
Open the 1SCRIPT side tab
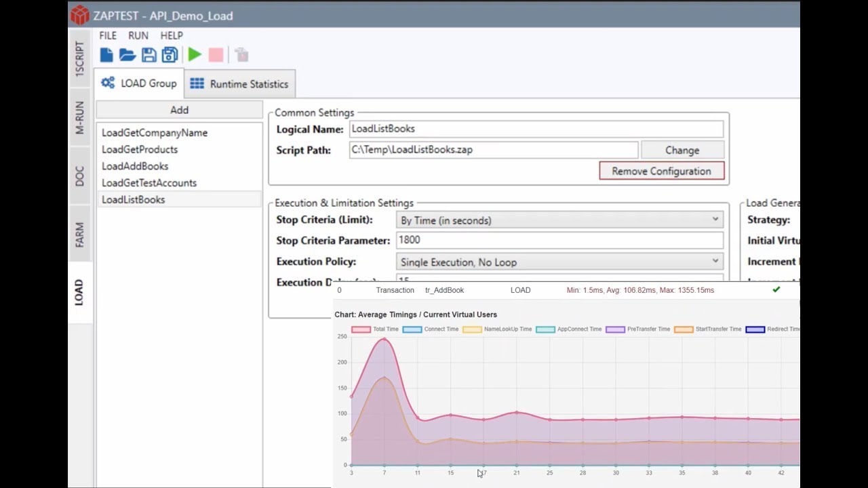click(79, 58)
